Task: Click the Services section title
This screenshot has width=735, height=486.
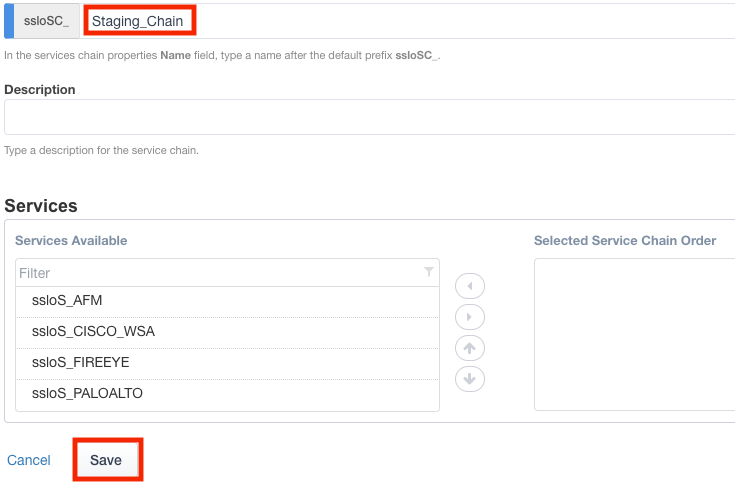Action: click(41, 206)
